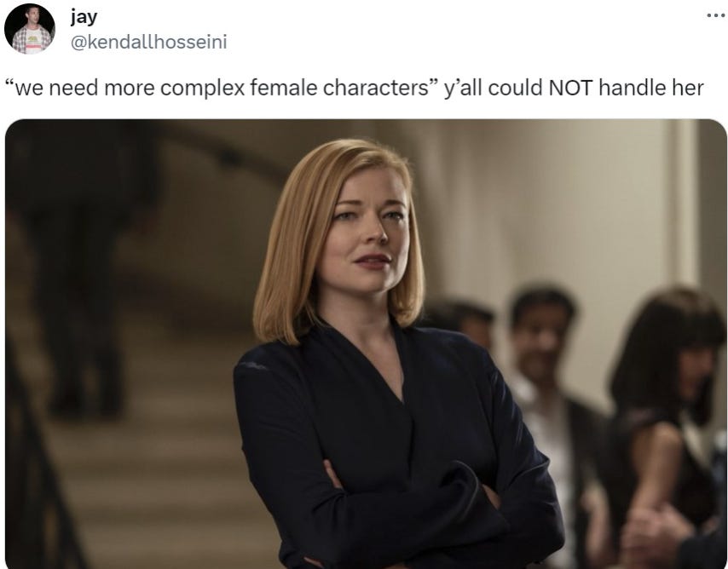Click the clasped hands in the photo's lower corner
Screen dimensions: 728x569
tap(650, 536)
